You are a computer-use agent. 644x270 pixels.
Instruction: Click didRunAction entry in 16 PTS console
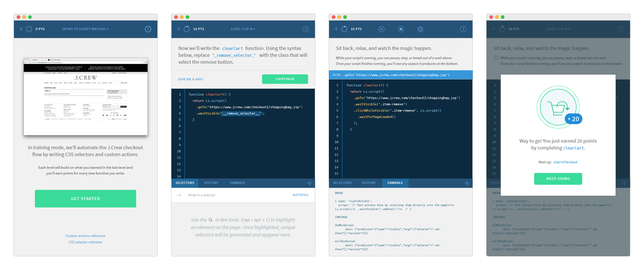point(344,225)
